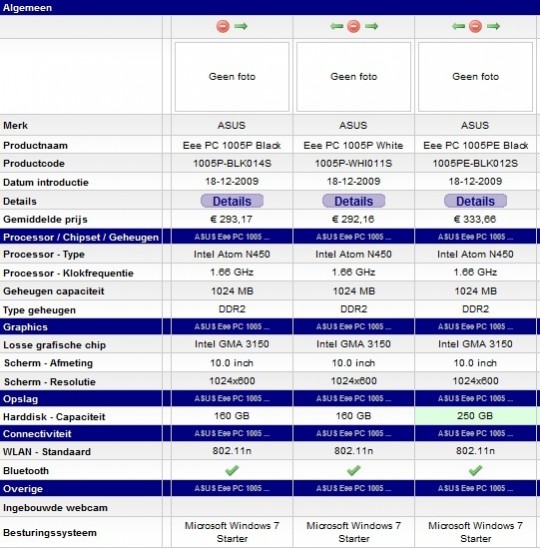Image resolution: width=540 pixels, height=550 pixels.
Task: Open Details for 1005P-BLK014S
Action: click(x=232, y=201)
